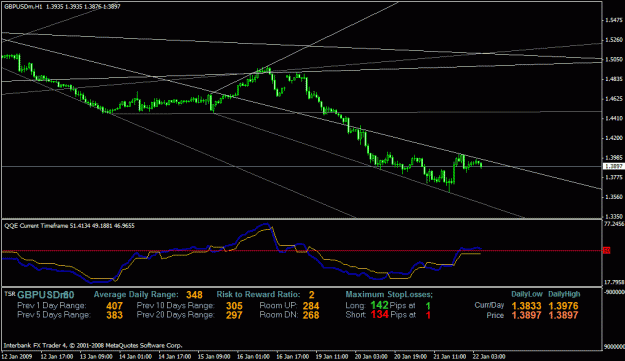
Task: Click the Room UP value 284
Action: (x=311, y=306)
